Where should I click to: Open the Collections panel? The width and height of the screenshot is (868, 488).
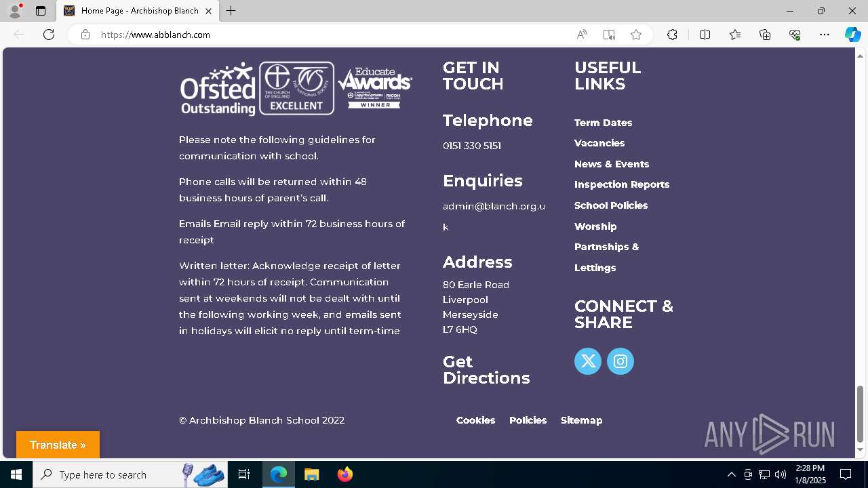pyautogui.click(x=765, y=35)
